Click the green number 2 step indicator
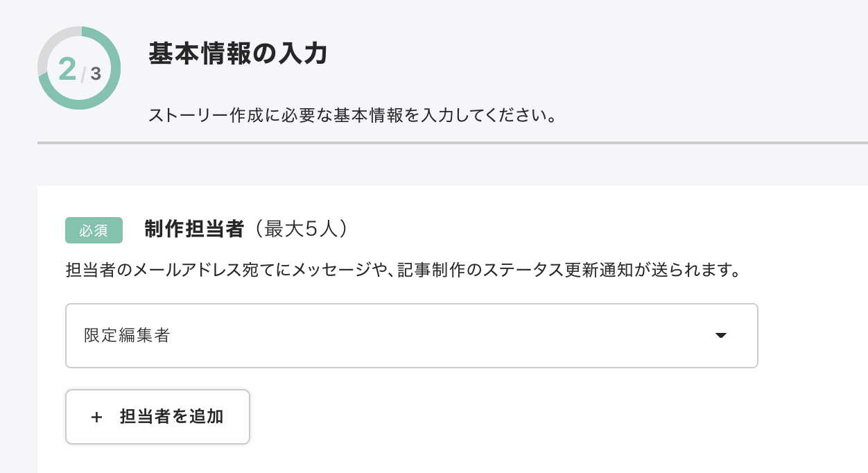868x473 pixels. point(67,69)
